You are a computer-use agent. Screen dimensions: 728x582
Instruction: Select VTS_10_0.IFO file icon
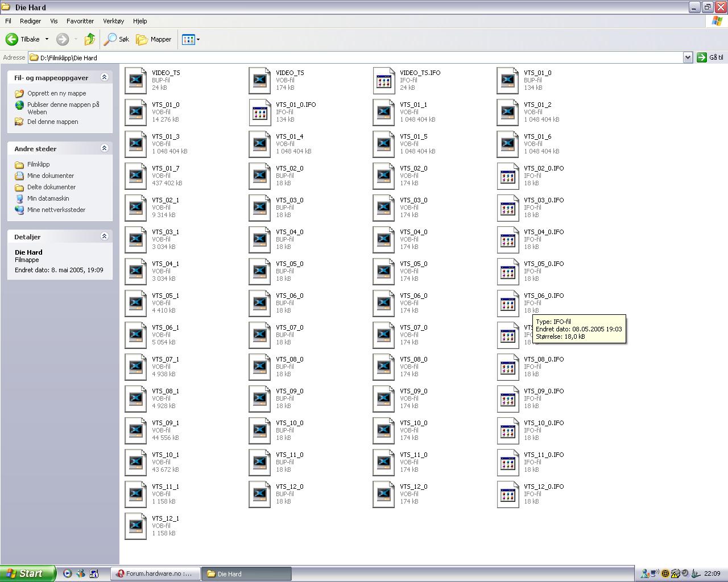[508, 430]
